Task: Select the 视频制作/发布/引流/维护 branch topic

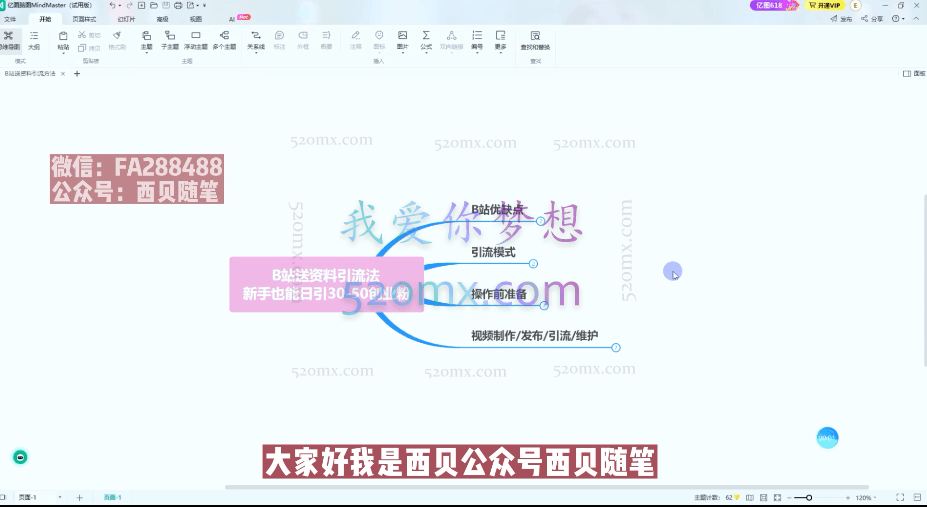Action: pos(534,336)
